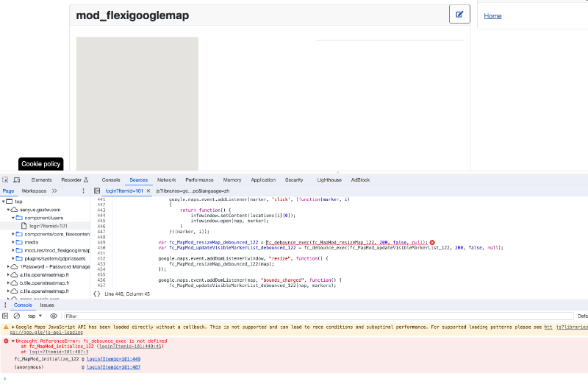The height and width of the screenshot is (387, 588).
Task: Open the login?Itemid=101:487 source link
Action: point(113,367)
